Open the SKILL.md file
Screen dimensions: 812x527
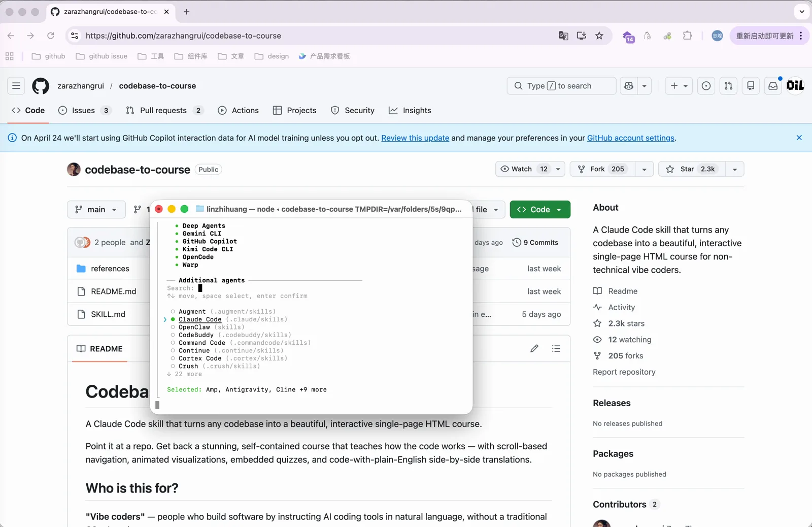coord(108,314)
